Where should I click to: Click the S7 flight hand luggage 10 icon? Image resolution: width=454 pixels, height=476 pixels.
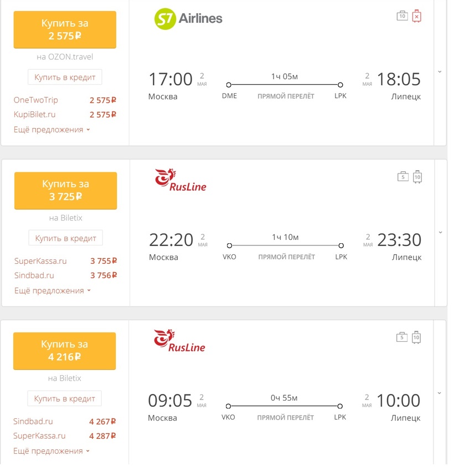point(402,16)
